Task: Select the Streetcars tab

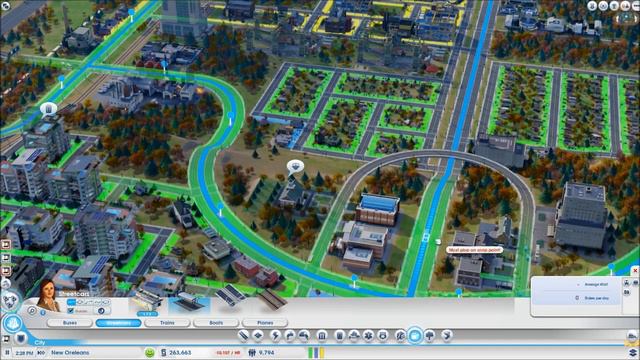Action: pyautogui.click(x=118, y=322)
